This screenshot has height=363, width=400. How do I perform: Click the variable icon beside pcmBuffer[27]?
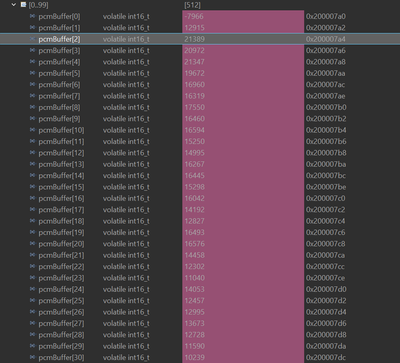pos(32,323)
